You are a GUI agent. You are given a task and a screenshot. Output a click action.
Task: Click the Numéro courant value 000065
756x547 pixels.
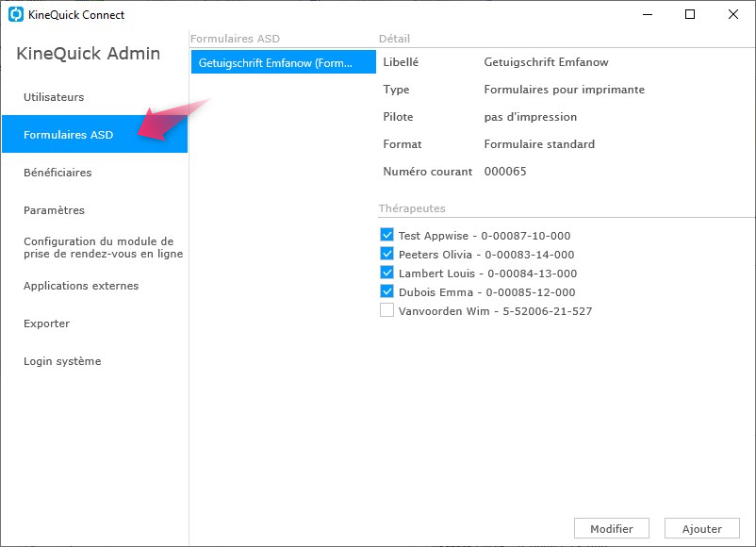(505, 172)
